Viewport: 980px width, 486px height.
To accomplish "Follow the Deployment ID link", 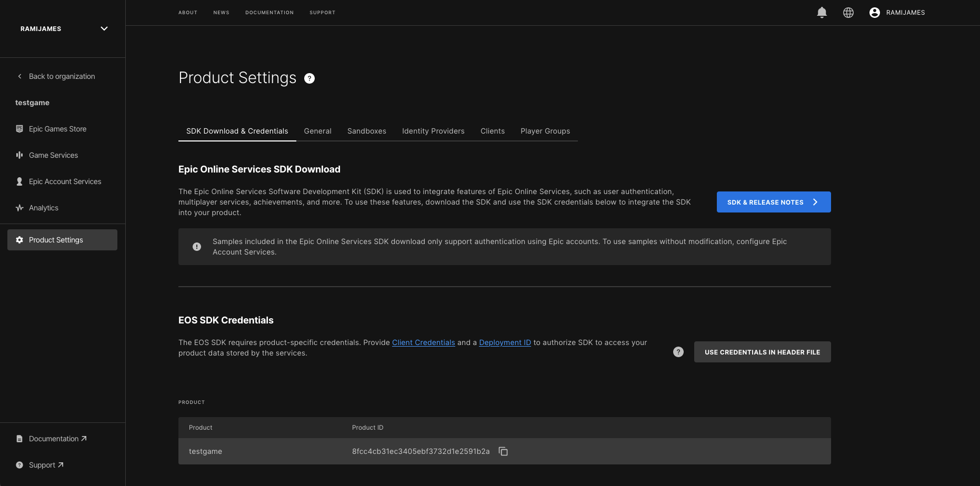I will [505, 342].
